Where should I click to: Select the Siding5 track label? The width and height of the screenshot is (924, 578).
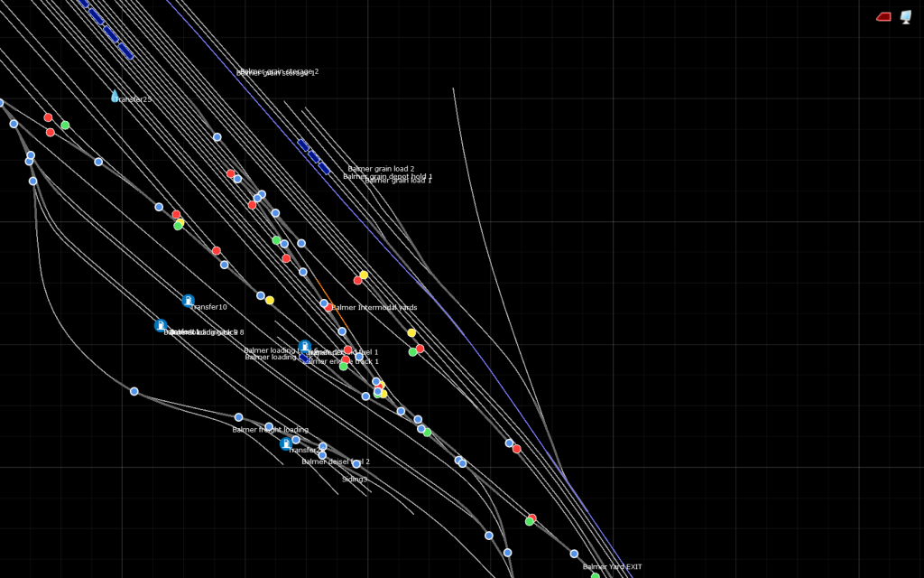click(355, 479)
